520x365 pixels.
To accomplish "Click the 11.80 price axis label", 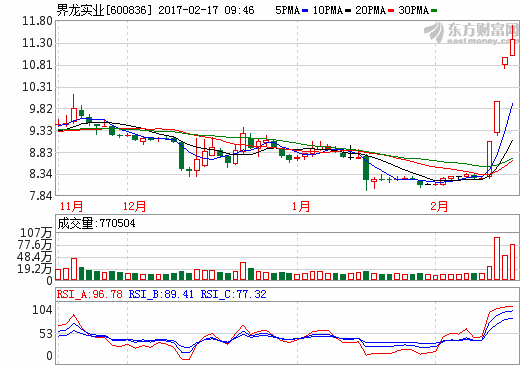I will pyautogui.click(x=37, y=21).
